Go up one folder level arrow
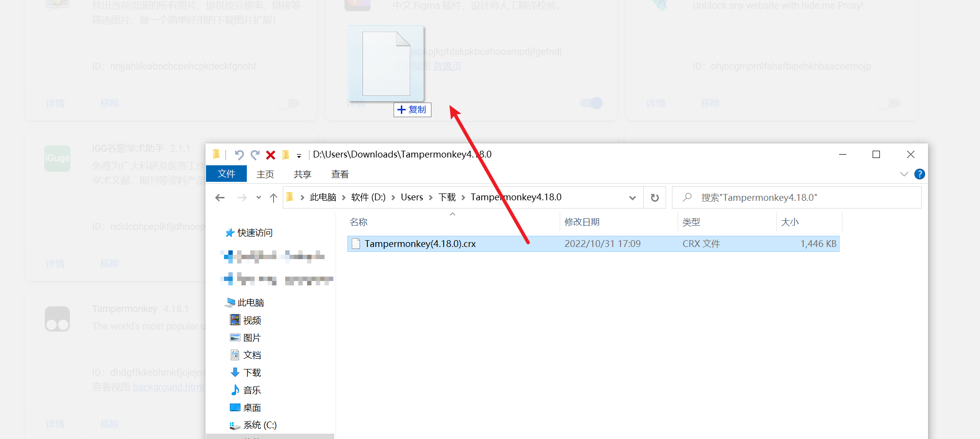 (274, 197)
